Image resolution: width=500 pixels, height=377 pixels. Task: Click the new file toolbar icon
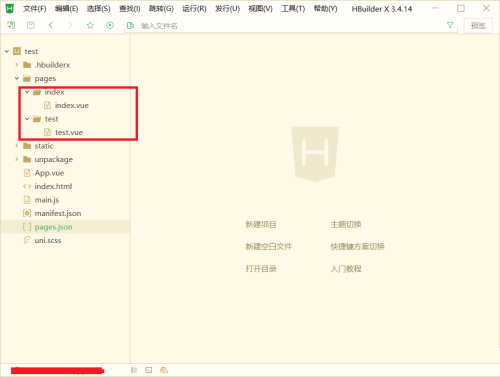tap(11, 25)
